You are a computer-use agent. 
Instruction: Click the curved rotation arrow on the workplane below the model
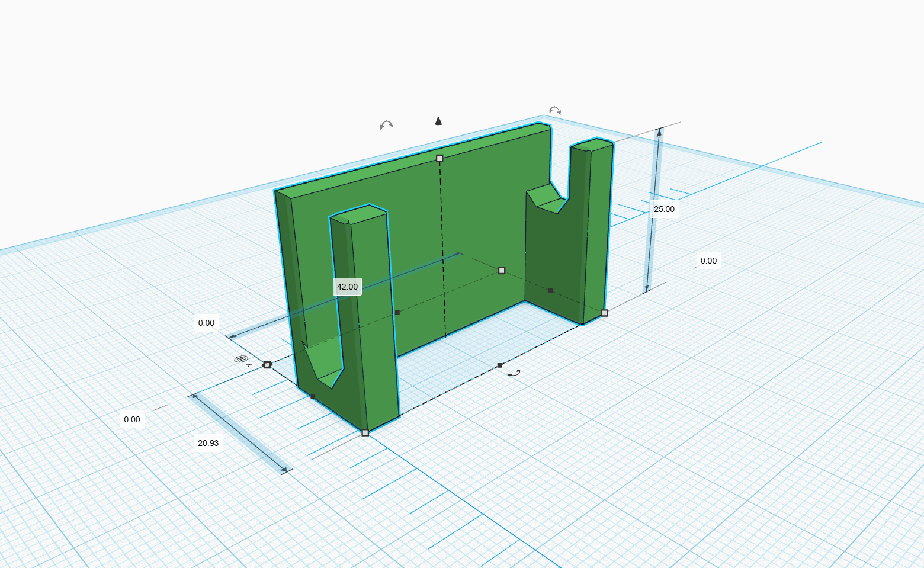pos(514,373)
